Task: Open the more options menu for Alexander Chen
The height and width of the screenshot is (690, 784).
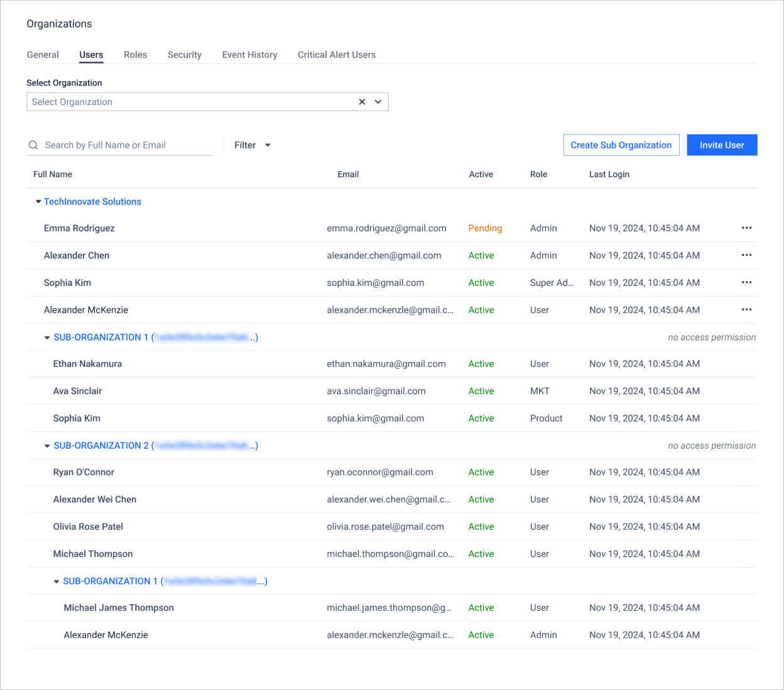Action: pos(746,255)
